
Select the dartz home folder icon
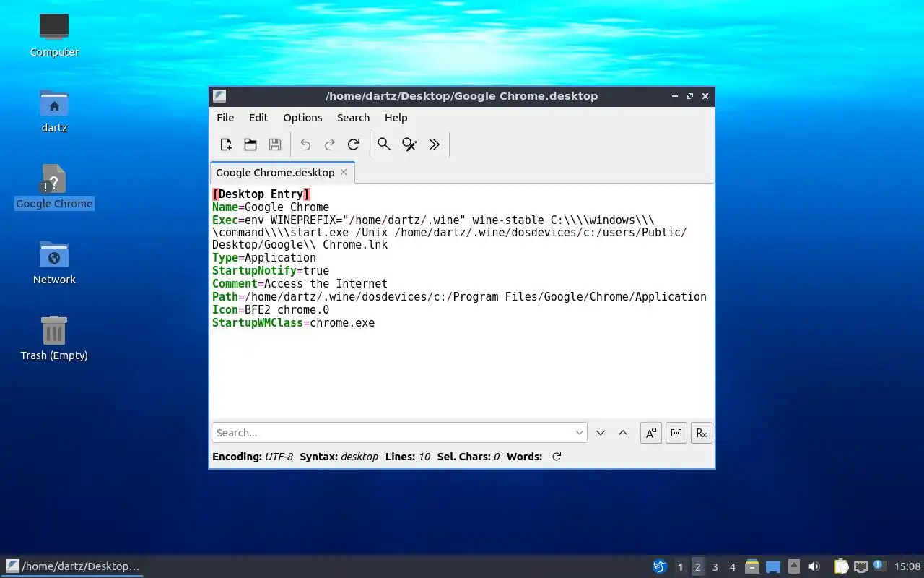point(54,111)
